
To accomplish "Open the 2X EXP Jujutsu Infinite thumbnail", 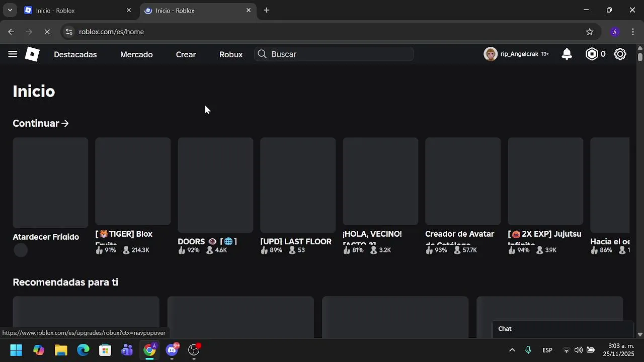I will [x=545, y=182].
